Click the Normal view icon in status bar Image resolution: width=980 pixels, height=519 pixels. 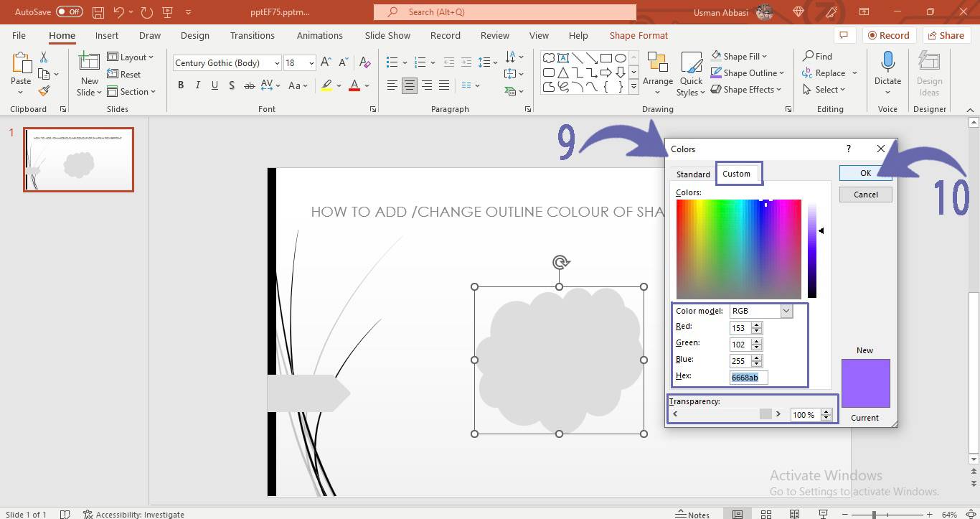737,514
